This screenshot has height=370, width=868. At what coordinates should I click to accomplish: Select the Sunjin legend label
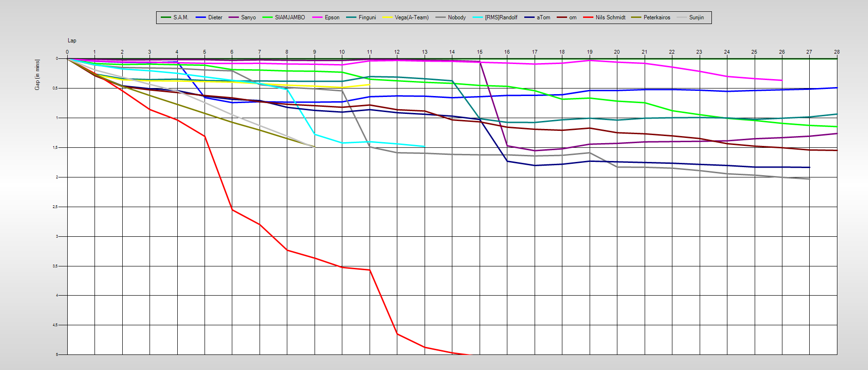(696, 17)
